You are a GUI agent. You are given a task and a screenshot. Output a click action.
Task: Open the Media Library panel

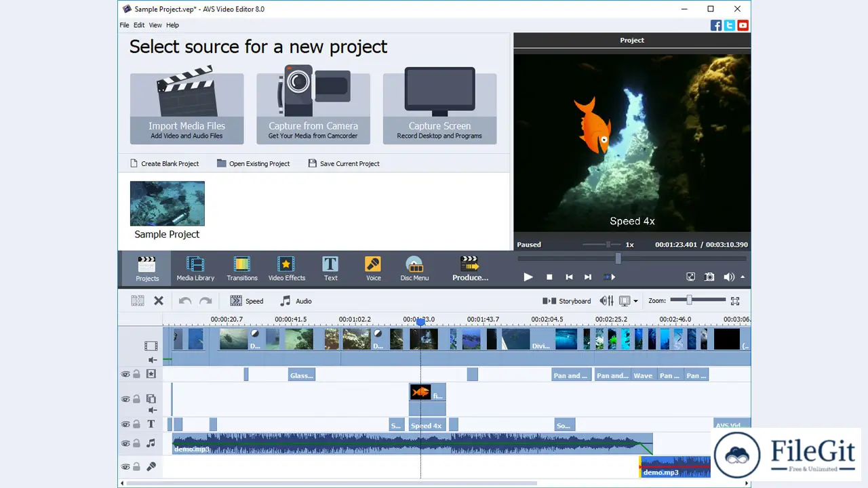(195, 268)
